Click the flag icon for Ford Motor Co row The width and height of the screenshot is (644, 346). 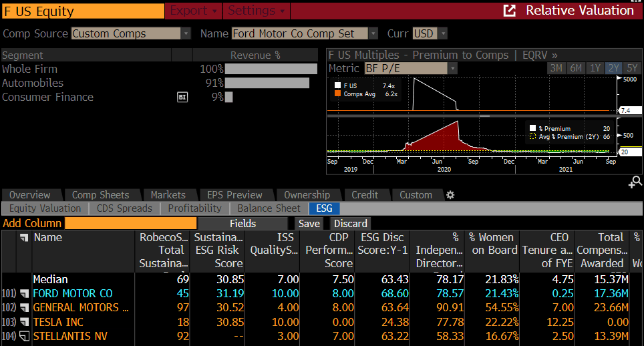tap(25, 294)
